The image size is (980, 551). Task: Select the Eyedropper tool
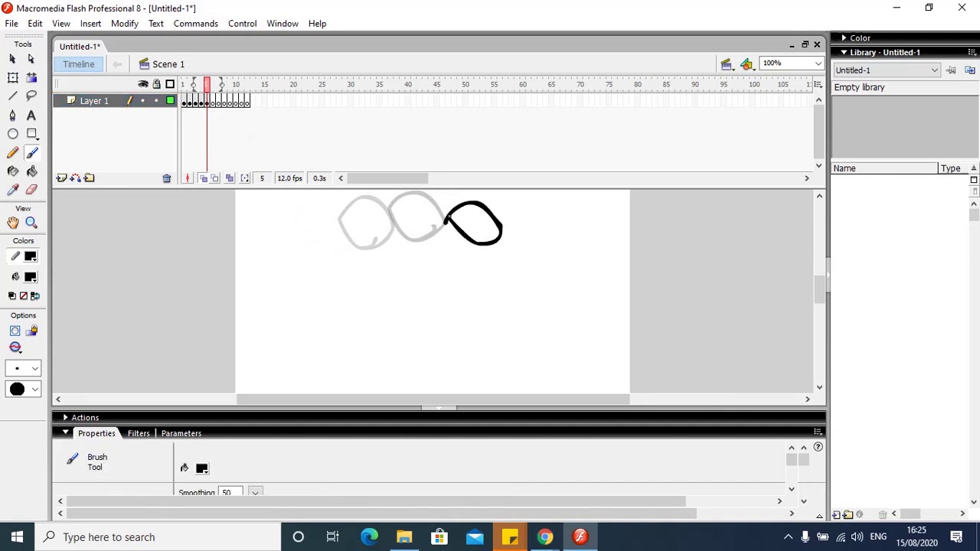12,190
